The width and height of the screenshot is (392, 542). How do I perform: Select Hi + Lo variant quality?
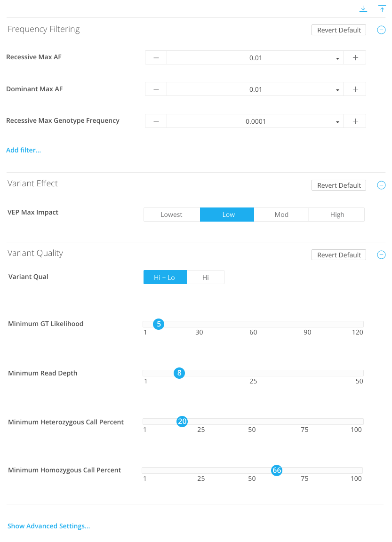(165, 278)
